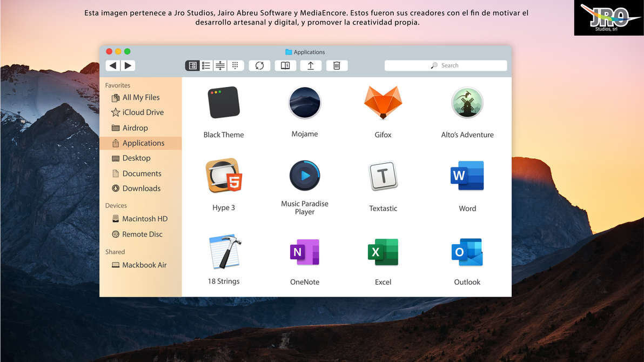
Task: Click the share upload toolbar icon
Action: pyautogui.click(x=311, y=65)
